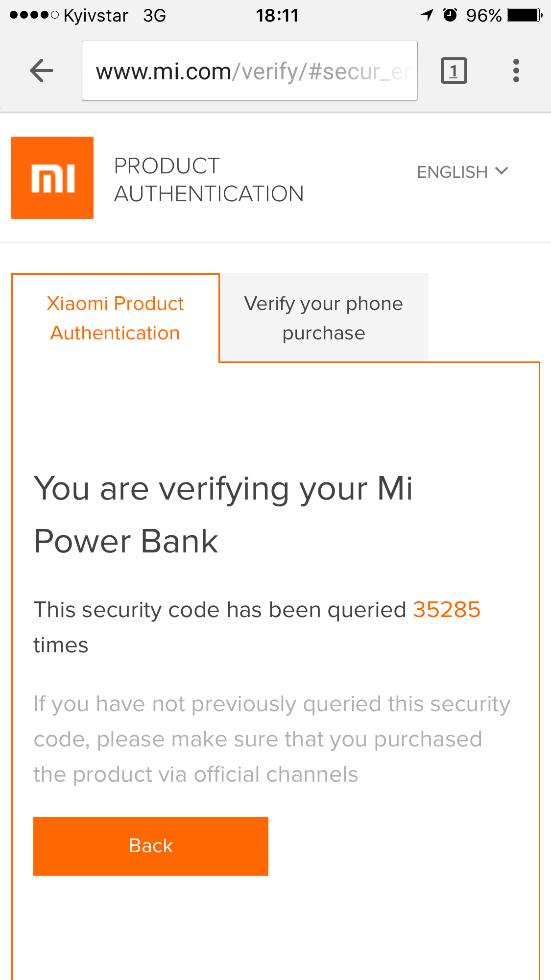Screen dimensions: 551x980
Task: Click the chevron next to ENGLISH
Action: click(502, 171)
